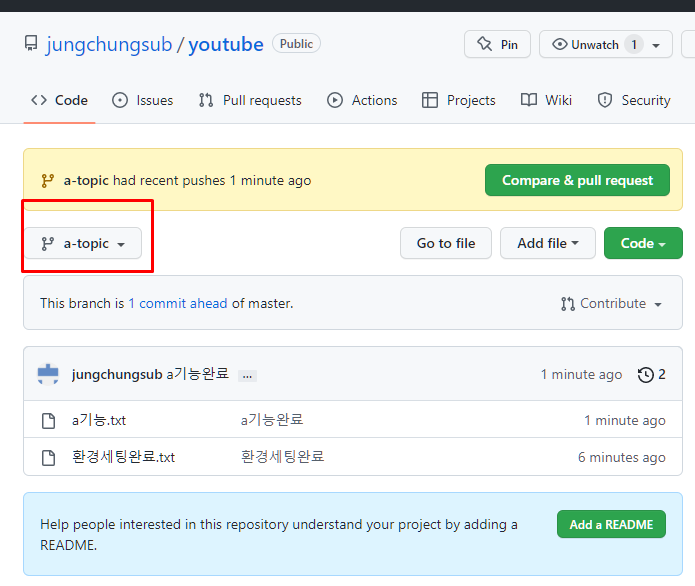Switch to the Security tab

click(634, 100)
